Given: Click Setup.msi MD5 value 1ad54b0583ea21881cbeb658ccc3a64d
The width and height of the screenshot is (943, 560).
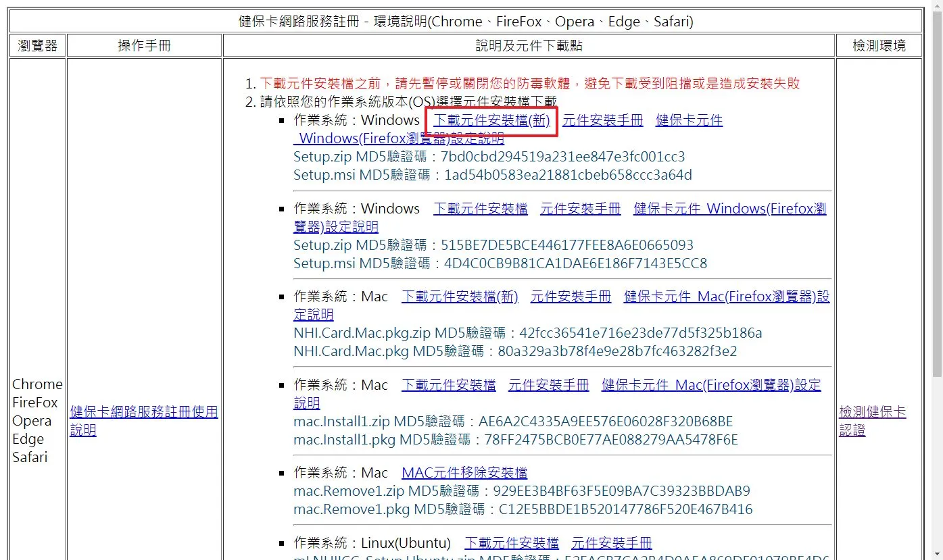Looking at the screenshot, I should (568, 175).
